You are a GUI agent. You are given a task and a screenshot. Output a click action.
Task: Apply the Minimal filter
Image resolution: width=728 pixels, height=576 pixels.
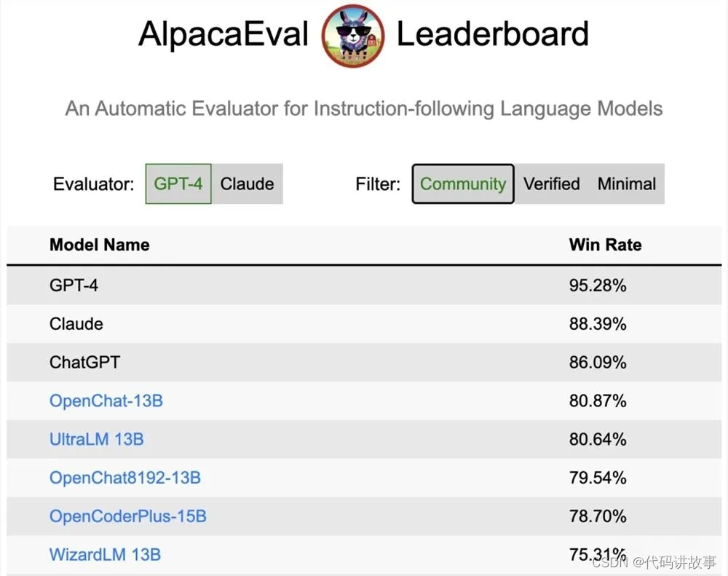(x=627, y=184)
